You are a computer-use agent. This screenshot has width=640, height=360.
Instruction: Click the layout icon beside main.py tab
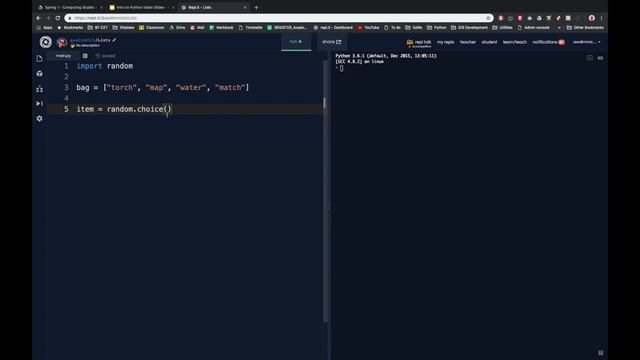(85, 56)
